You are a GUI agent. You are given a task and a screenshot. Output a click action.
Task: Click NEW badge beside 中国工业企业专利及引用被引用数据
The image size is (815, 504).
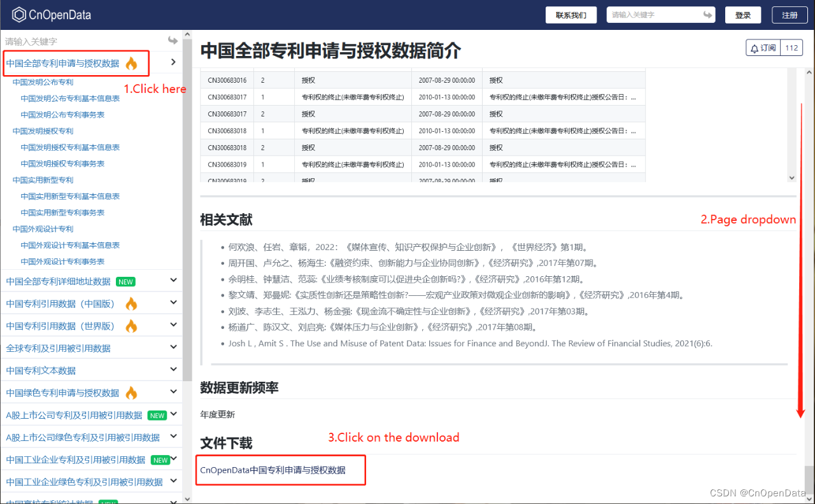point(160,460)
